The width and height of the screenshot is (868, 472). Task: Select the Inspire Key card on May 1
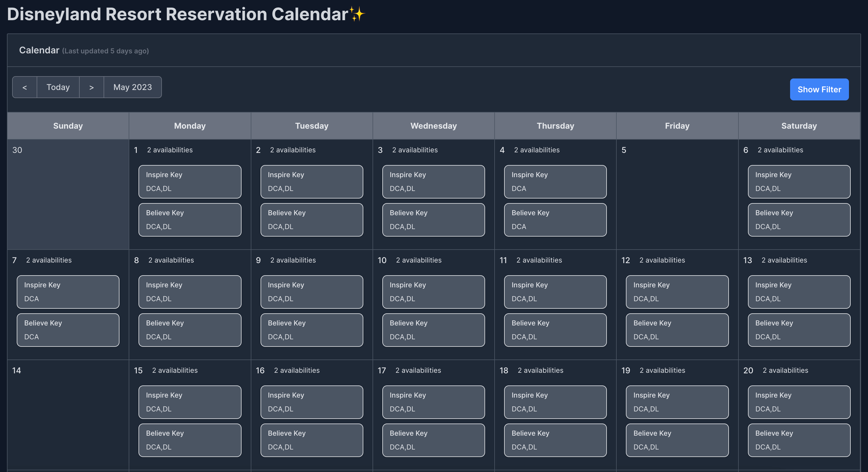pos(190,181)
